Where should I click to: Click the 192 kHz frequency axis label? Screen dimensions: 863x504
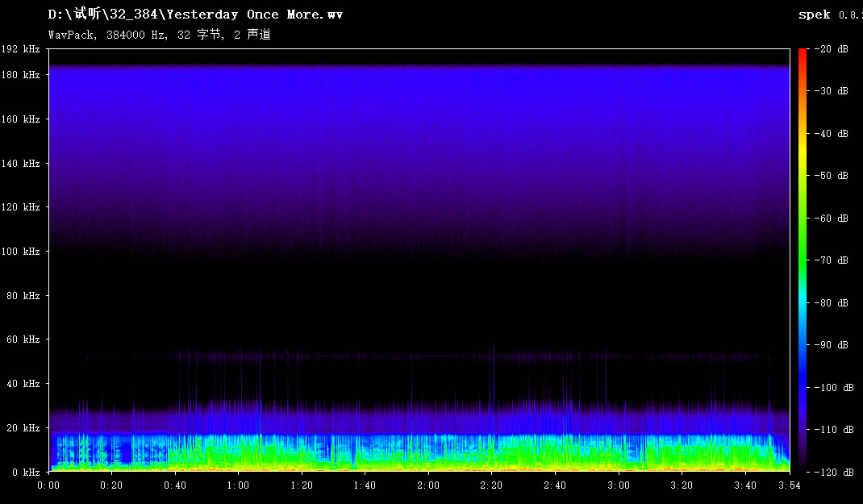pyautogui.click(x=21, y=49)
